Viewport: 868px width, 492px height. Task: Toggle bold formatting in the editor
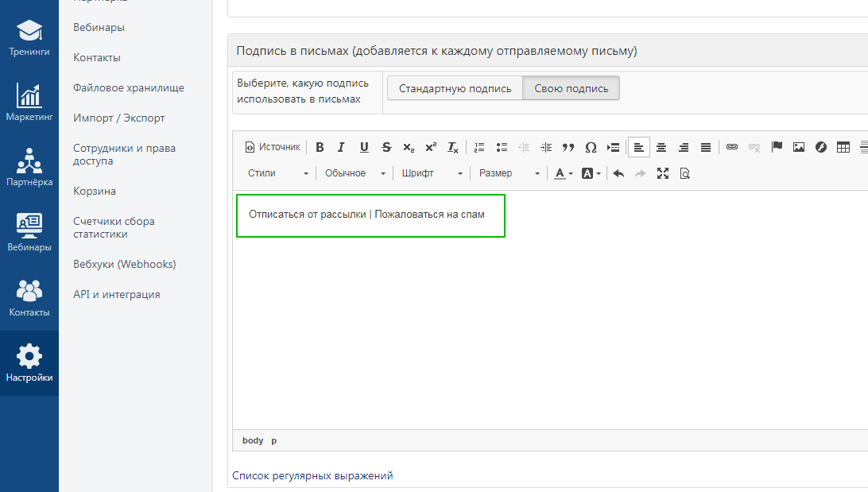click(320, 147)
